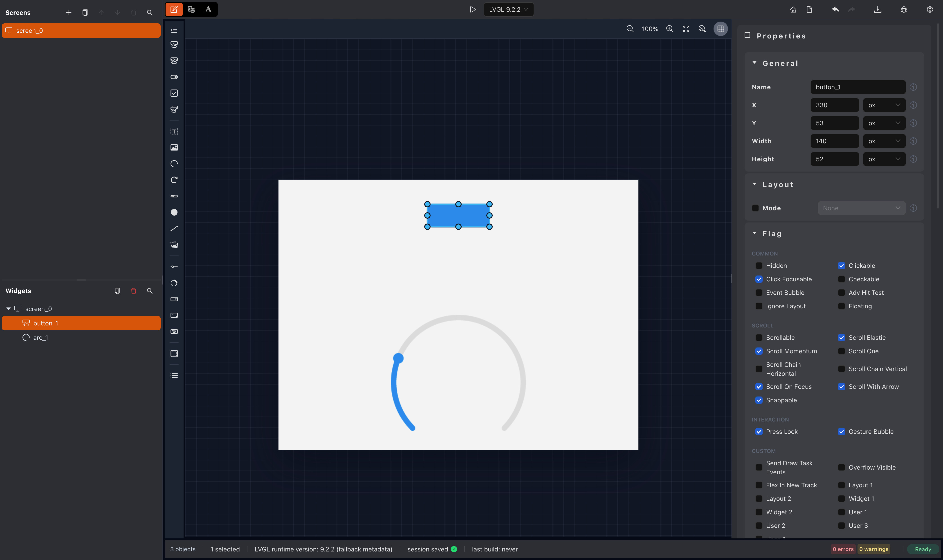Select the Switch widget tool
Screen dimensions: 943x560
[x=174, y=77]
